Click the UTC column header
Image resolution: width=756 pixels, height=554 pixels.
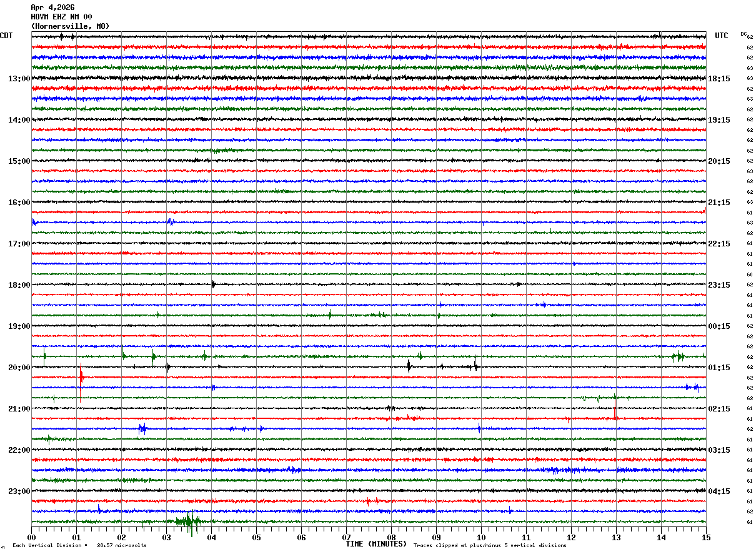click(722, 36)
